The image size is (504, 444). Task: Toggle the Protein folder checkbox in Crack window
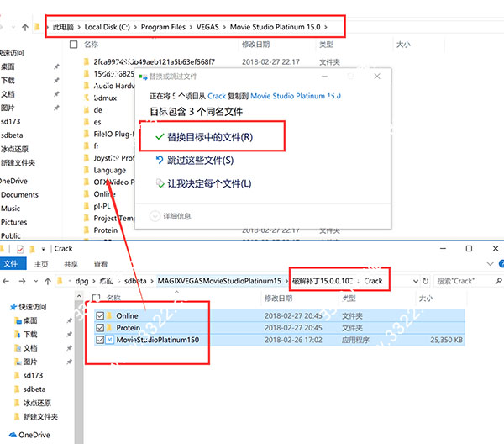(100, 327)
